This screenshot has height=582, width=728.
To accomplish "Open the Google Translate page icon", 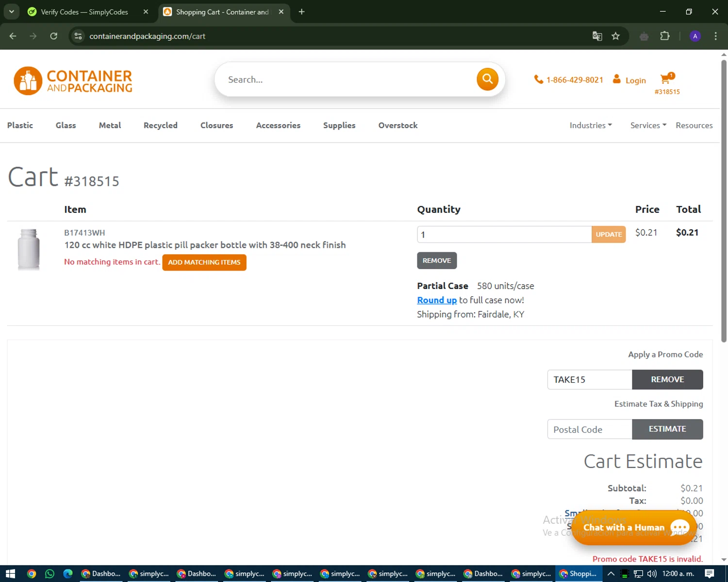I will [597, 36].
